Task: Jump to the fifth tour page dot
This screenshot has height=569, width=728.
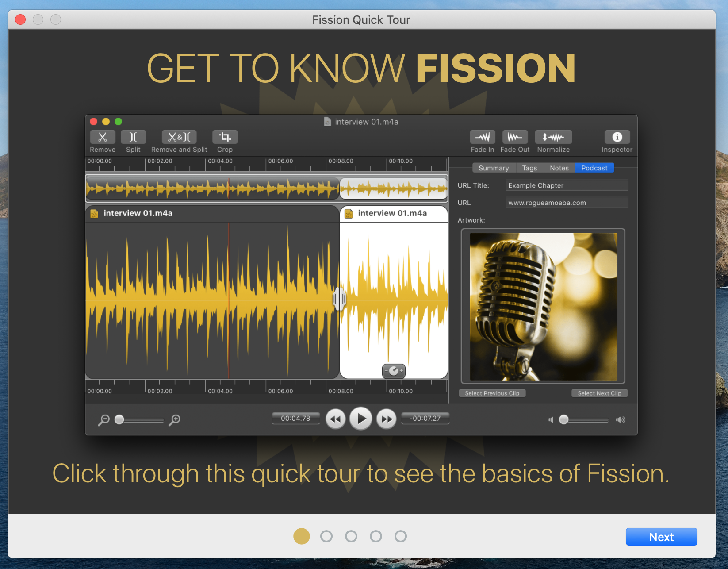Action: click(x=401, y=536)
